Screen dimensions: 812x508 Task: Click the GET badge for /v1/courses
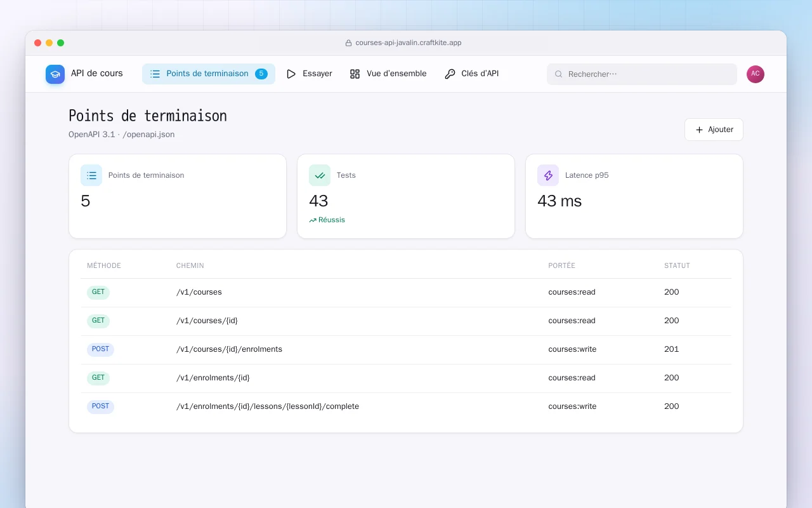pyautogui.click(x=98, y=292)
